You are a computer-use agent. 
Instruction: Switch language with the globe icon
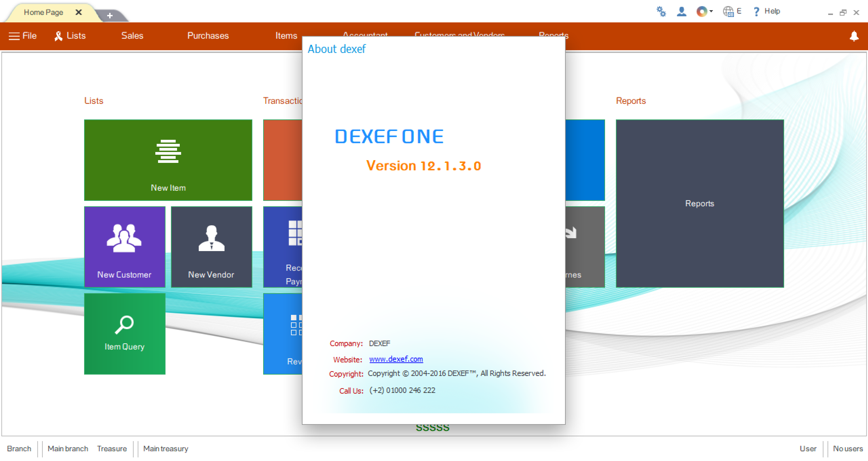[x=732, y=12]
